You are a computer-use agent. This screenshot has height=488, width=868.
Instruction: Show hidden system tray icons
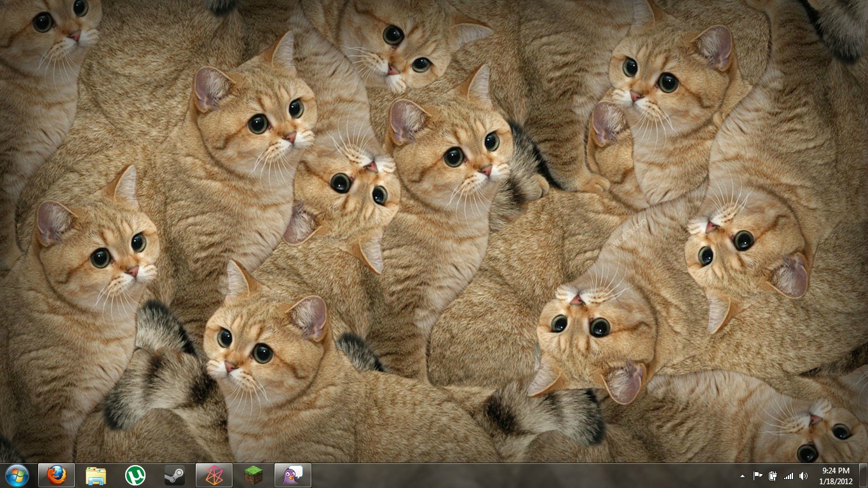(x=742, y=476)
